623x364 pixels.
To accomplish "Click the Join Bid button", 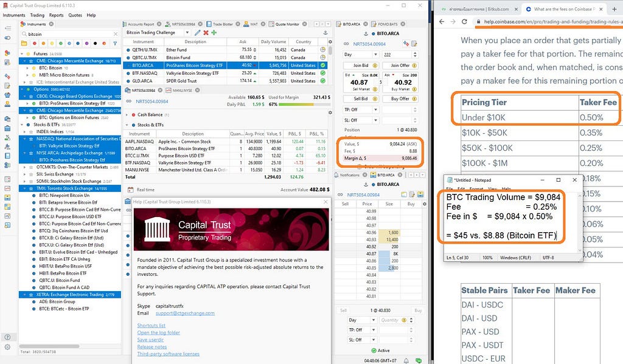I will pyautogui.click(x=361, y=66).
